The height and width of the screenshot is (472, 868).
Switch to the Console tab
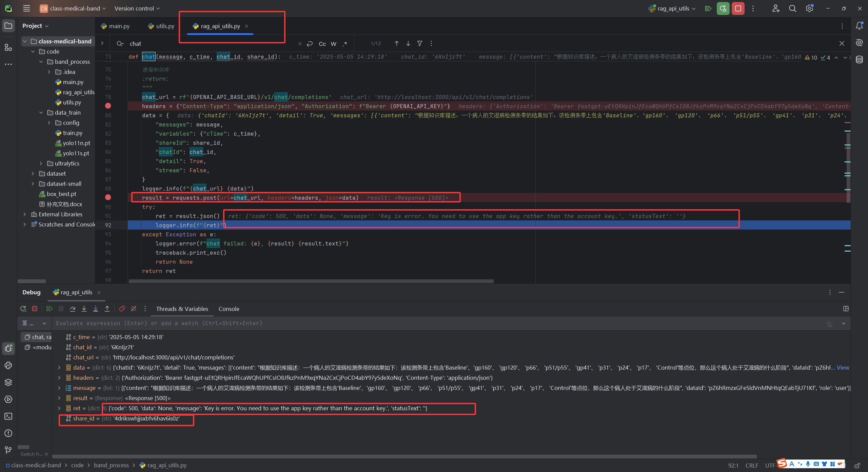(x=229, y=309)
